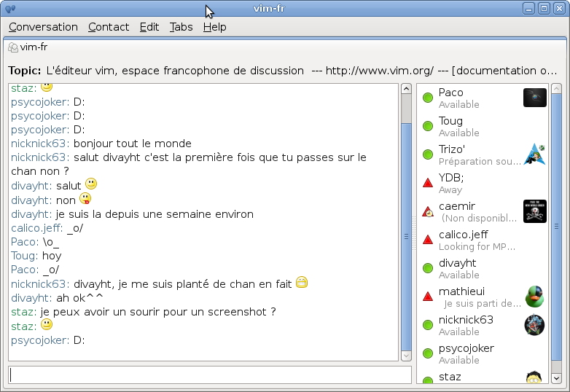Click Paco's available green status icon
Screen dimensions: 570x392
(428, 98)
